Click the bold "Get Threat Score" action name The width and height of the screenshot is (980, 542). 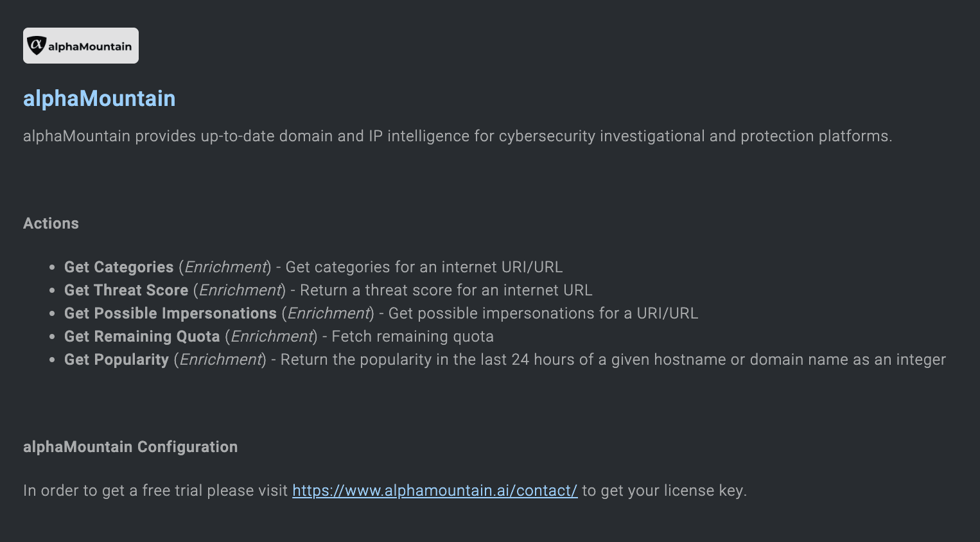point(126,290)
